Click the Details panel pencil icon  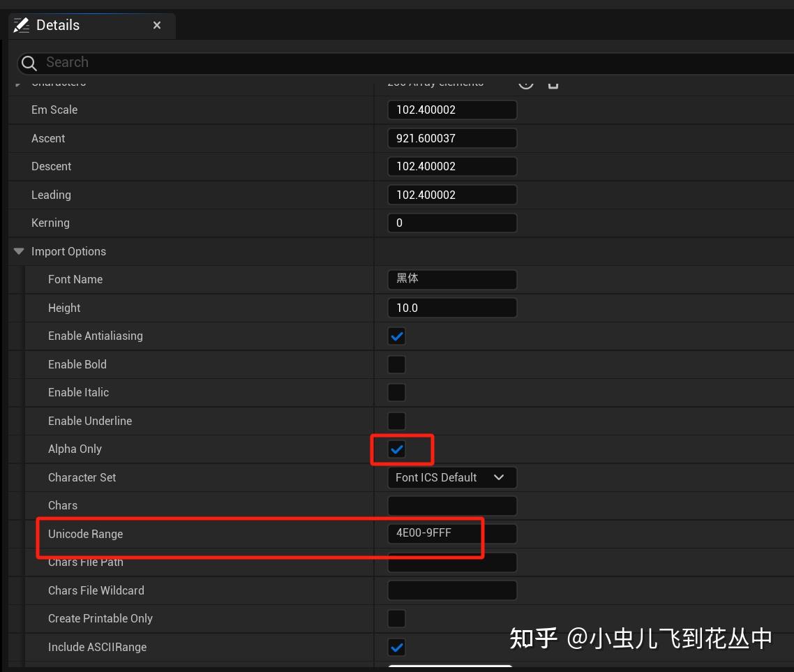pos(22,25)
